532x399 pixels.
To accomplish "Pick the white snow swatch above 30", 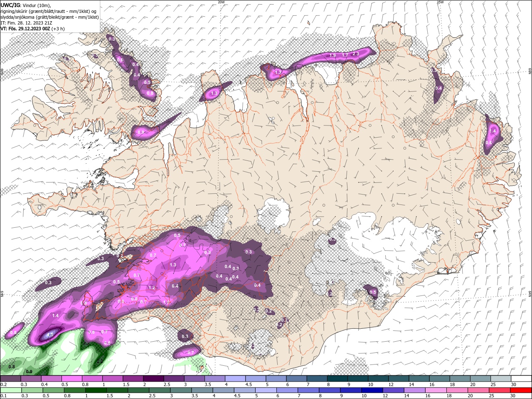I will [521, 379].
